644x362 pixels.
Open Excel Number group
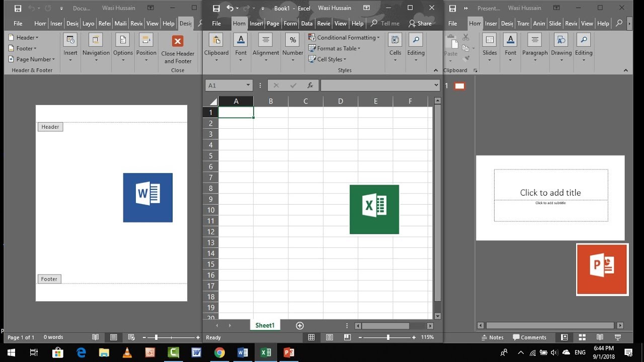pos(292,48)
